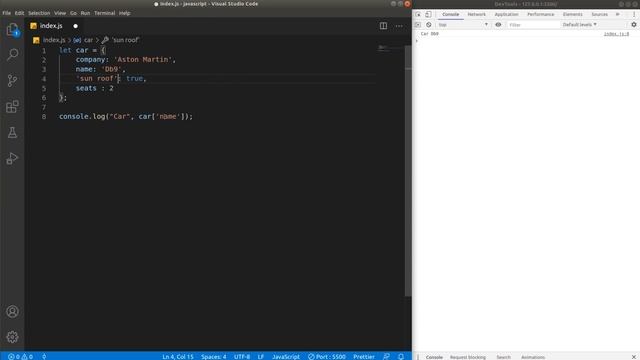Split the editor to the right
Screen dimensions: 640x360
pos(383,26)
